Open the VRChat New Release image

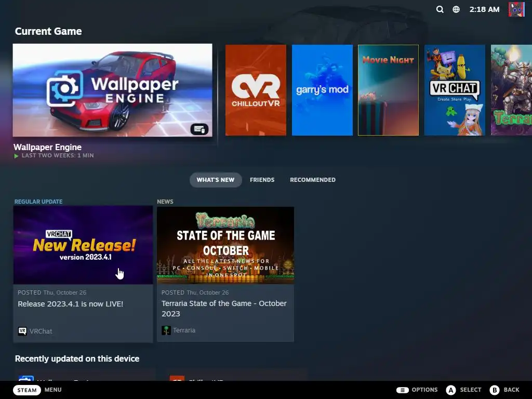tap(83, 245)
